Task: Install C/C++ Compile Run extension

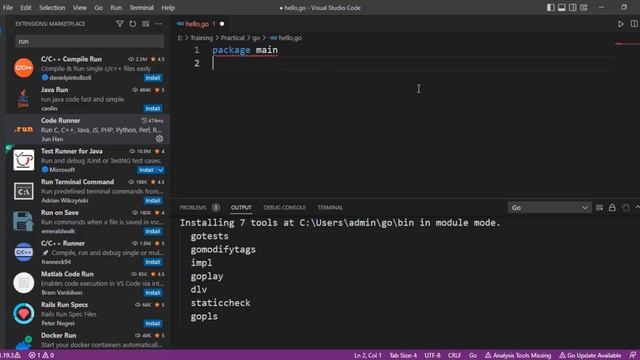Action: pyautogui.click(x=153, y=78)
